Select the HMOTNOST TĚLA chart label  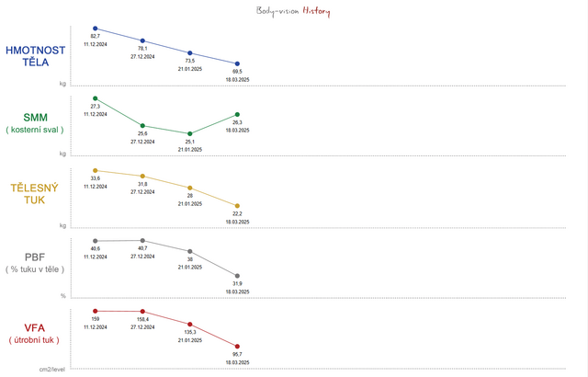36,56
